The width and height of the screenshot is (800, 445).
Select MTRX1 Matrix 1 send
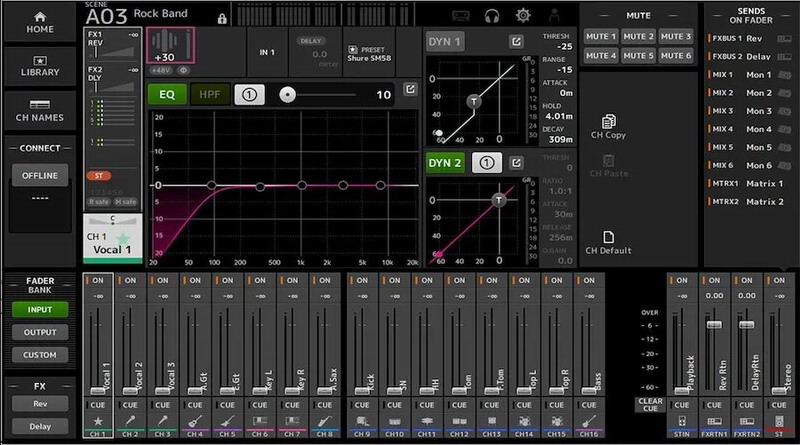point(749,183)
